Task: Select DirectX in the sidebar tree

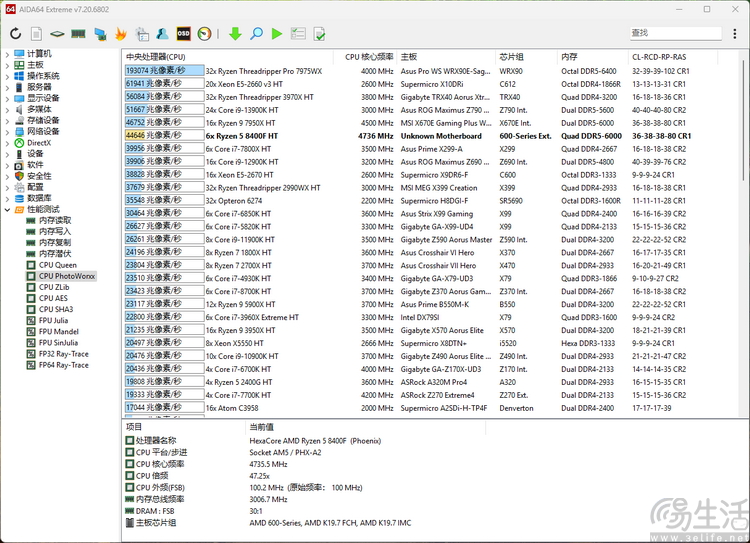Action: (39, 143)
